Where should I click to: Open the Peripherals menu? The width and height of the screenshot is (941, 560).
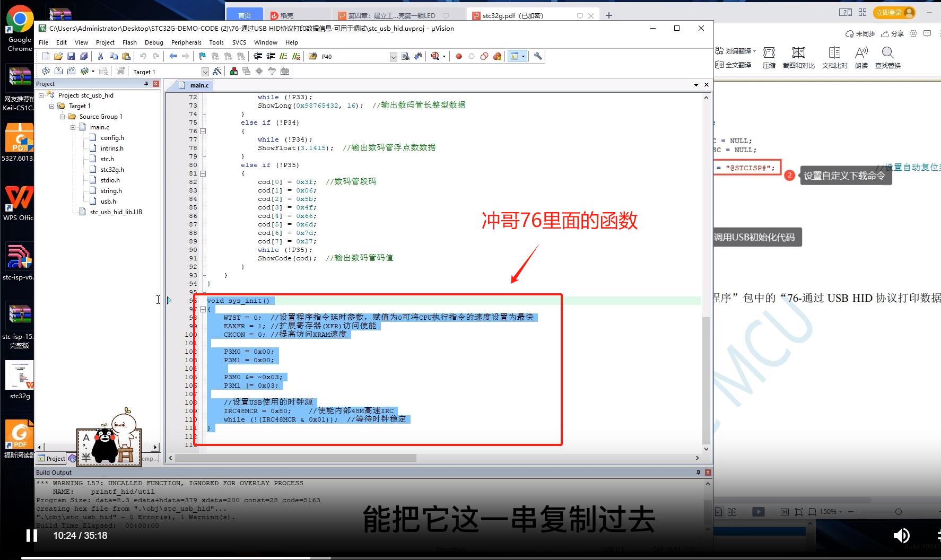coord(186,42)
